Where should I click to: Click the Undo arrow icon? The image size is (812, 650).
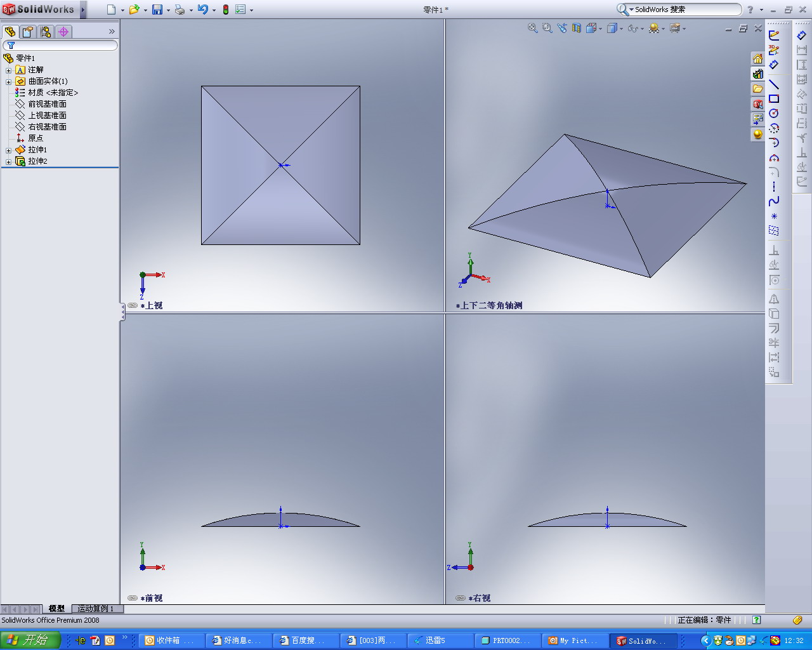tap(203, 10)
